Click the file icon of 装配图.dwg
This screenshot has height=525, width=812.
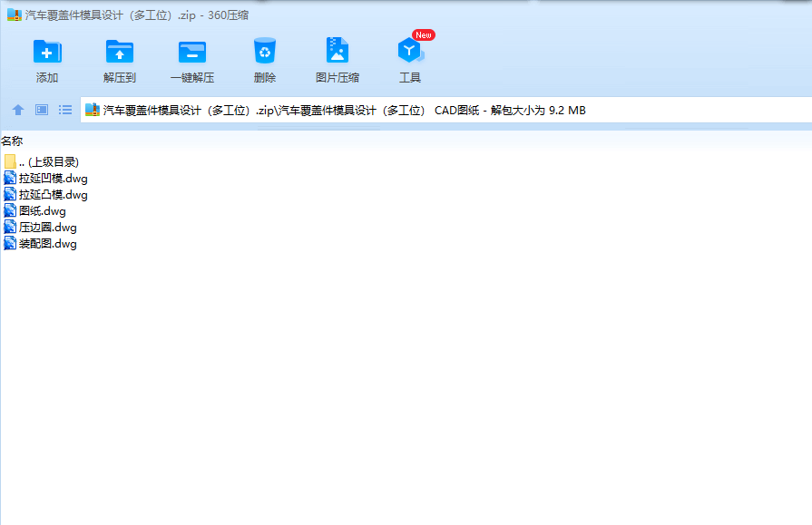click(x=10, y=243)
